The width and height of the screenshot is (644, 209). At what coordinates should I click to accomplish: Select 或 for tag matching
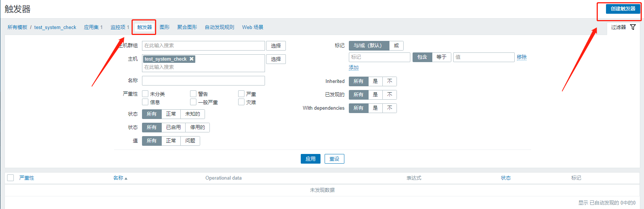[396, 45]
